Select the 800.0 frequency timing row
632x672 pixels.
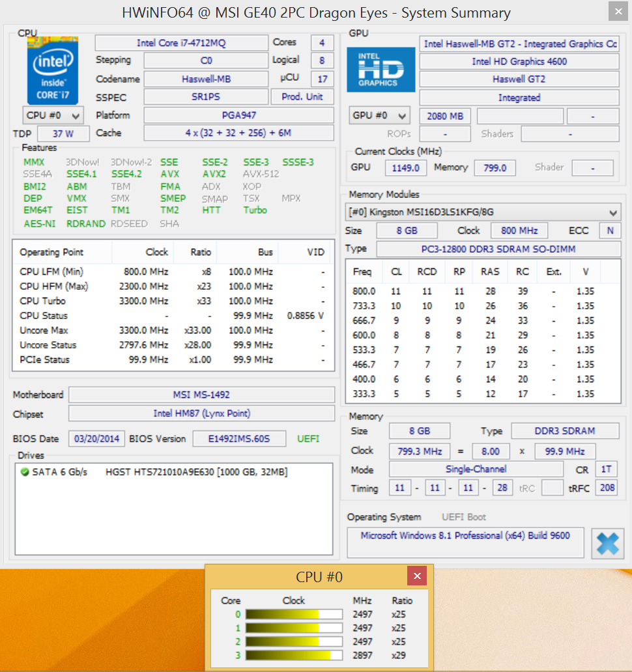pos(483,292)
